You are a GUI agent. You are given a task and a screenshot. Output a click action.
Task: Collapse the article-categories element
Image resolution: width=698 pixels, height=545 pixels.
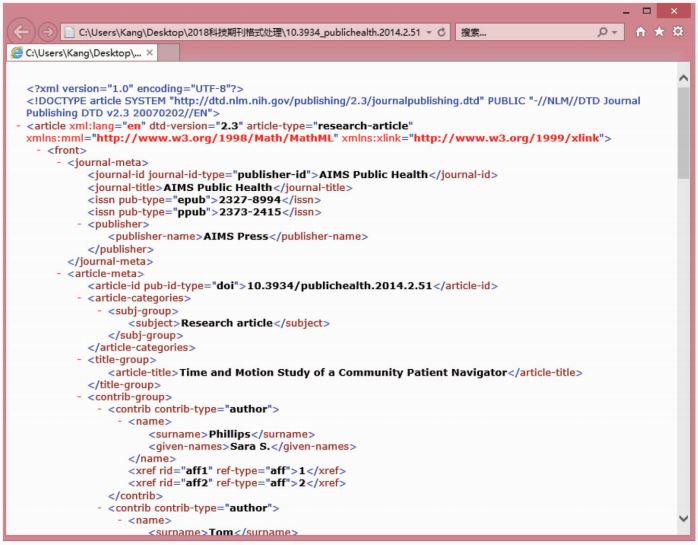tap(80, 298)
